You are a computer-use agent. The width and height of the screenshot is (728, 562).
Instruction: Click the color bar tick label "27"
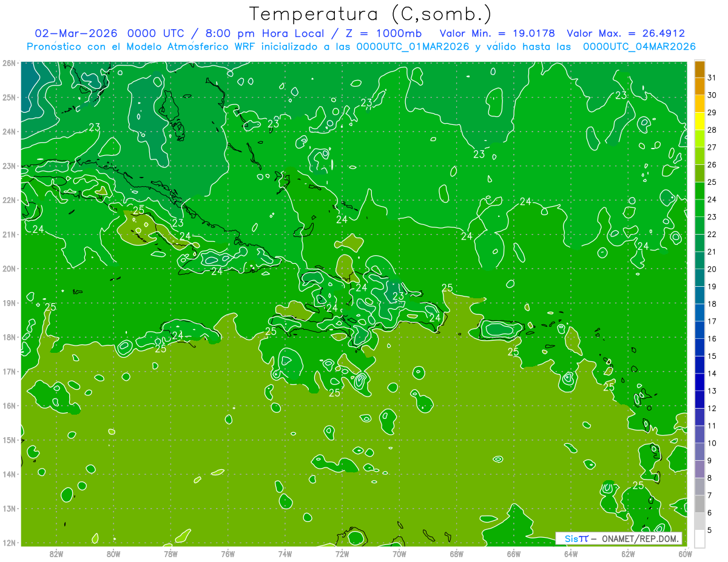[x=712, y=147]
